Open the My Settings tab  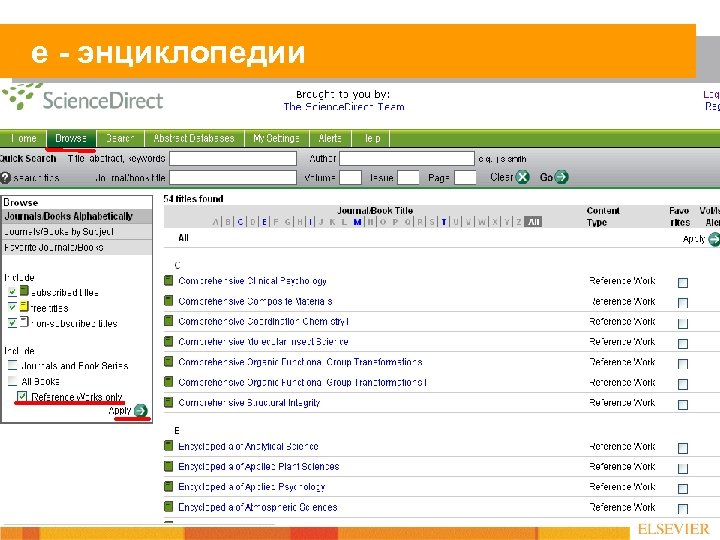click(276, 138)
